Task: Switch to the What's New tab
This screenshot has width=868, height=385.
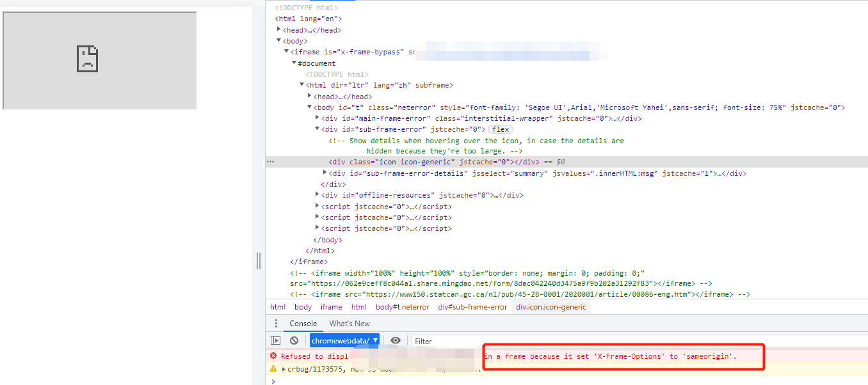Action: [350, 324]
